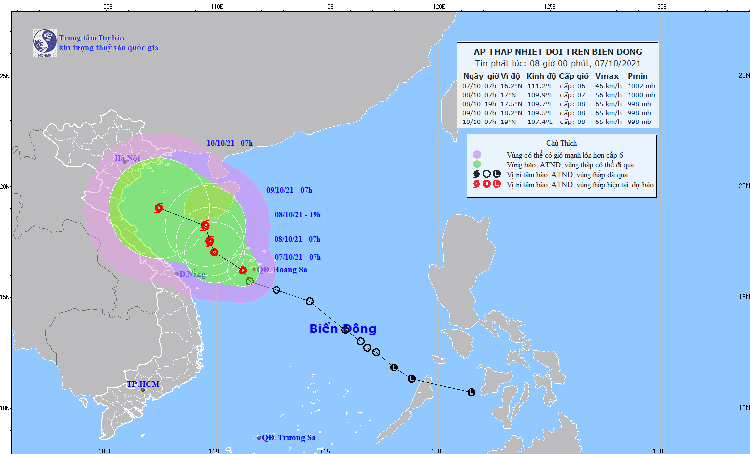Click the tropical depression forecast table title
The width and height of the screenshot is (750, 454).
pyautogui.click(x=558, y=52)
